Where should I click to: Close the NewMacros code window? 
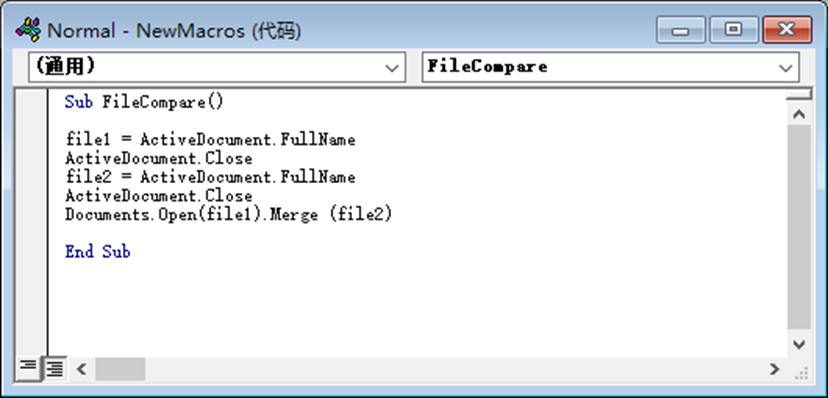click(787, 30)
